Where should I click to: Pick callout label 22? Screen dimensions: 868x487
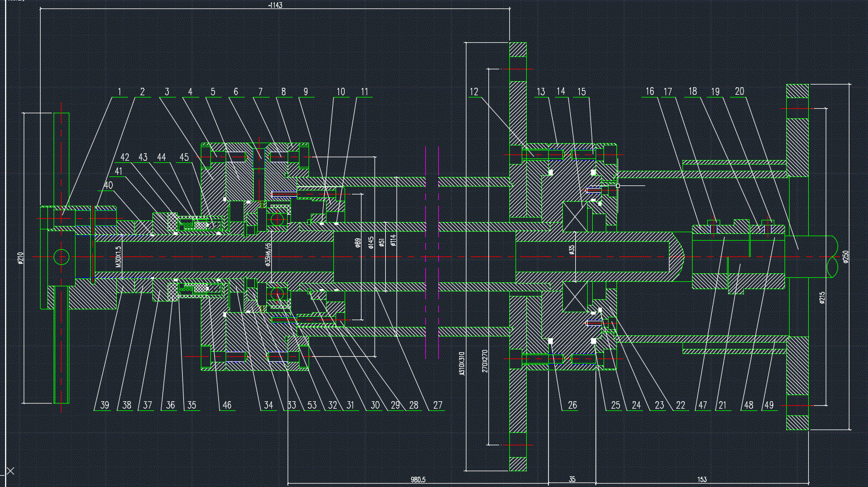tap(681, 405)
